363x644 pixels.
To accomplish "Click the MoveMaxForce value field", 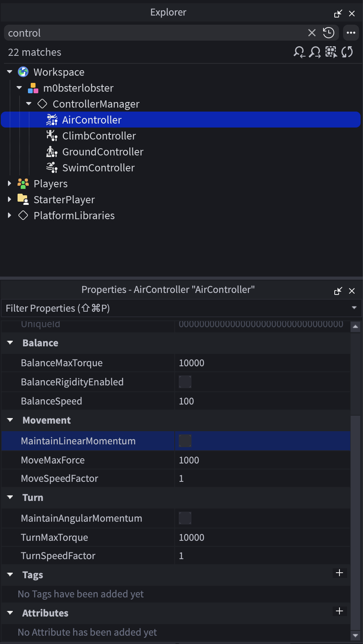I will point(261,460).
